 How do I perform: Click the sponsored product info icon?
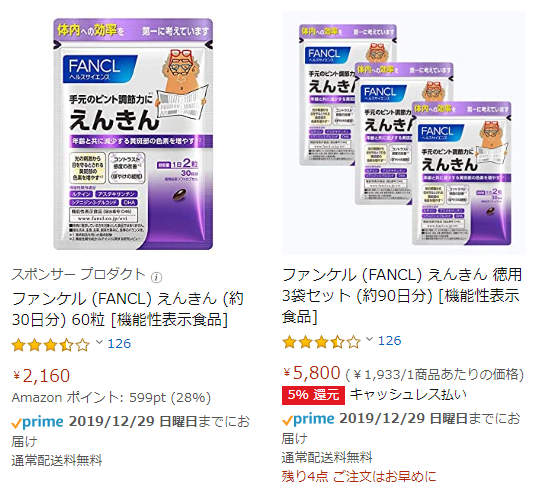tap(156, 277)
